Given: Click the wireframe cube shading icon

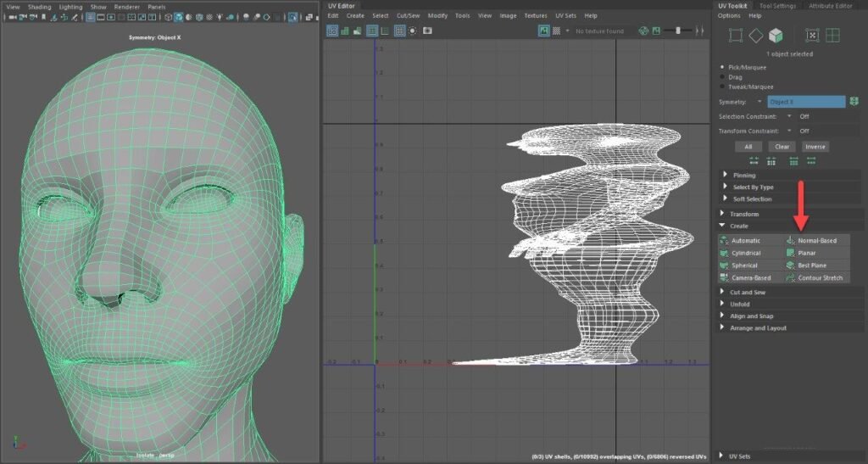Looking at the screenshot, I should (168, 17).
